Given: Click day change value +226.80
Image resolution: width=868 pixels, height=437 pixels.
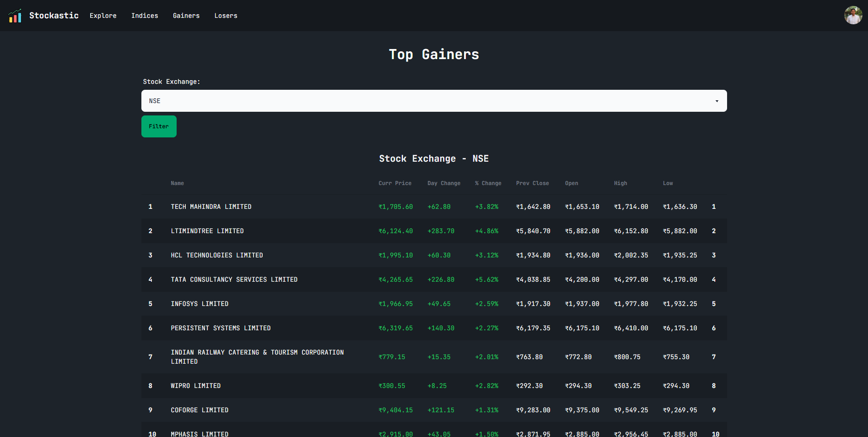Looking at the screenshot, I should pos(441,279).
